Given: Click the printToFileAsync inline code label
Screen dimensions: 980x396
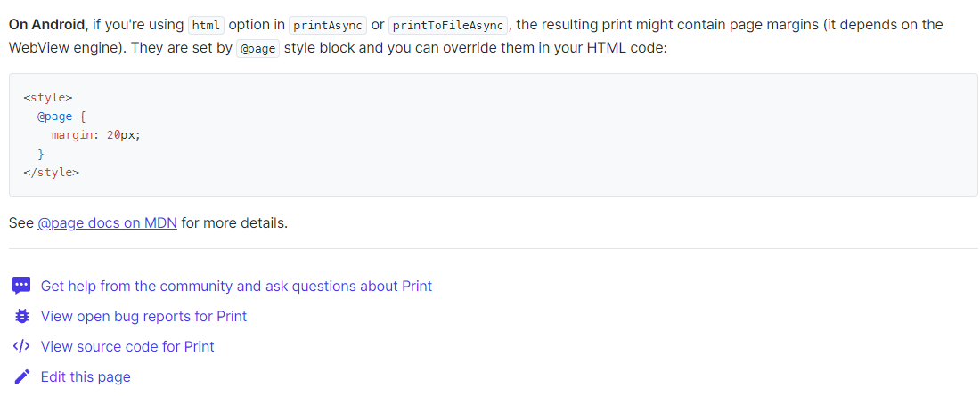Looking at the screenshot, I should click(x=447, y=25).
